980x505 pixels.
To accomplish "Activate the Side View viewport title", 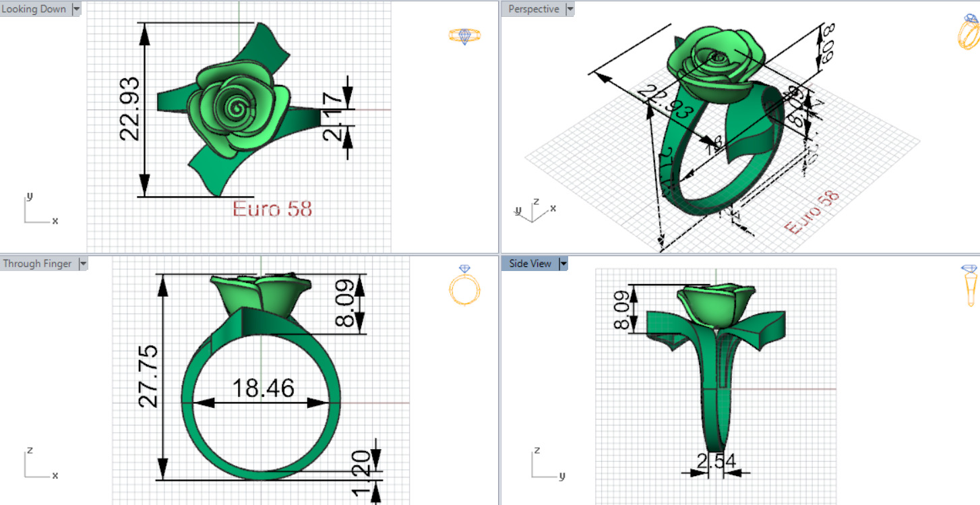I will pyautogui.click(x=530, y=264).
